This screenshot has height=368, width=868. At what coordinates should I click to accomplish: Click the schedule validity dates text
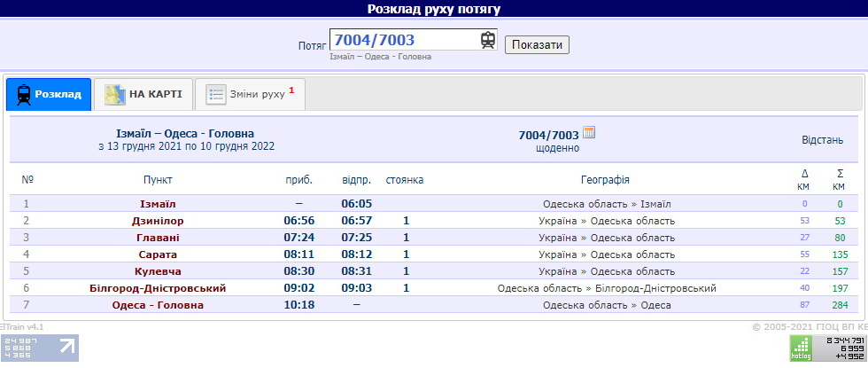tap(186, 147)
